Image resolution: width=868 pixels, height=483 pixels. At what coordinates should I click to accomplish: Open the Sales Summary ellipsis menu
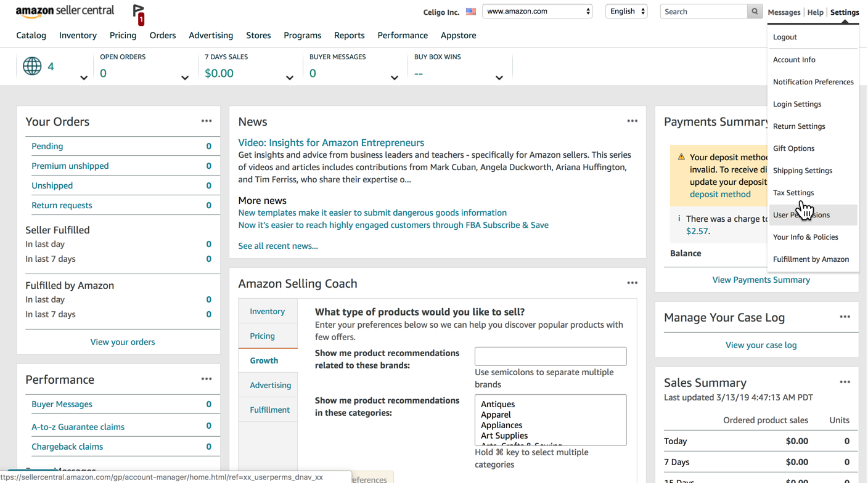[x=845, y=383]
